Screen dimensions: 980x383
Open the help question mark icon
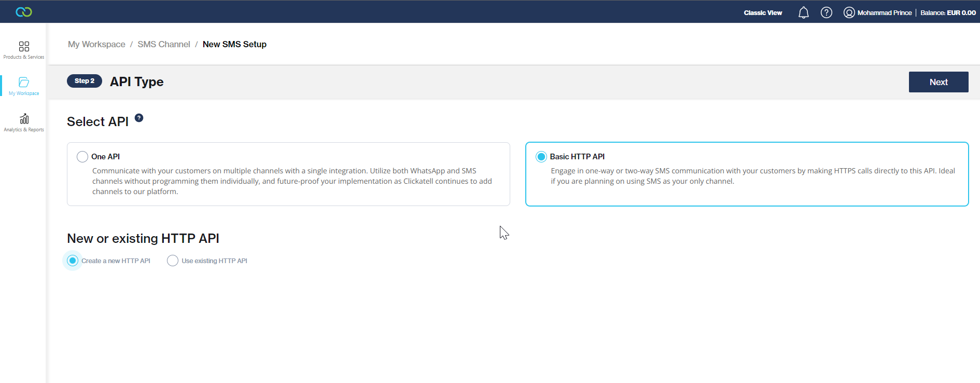[827, 12]
